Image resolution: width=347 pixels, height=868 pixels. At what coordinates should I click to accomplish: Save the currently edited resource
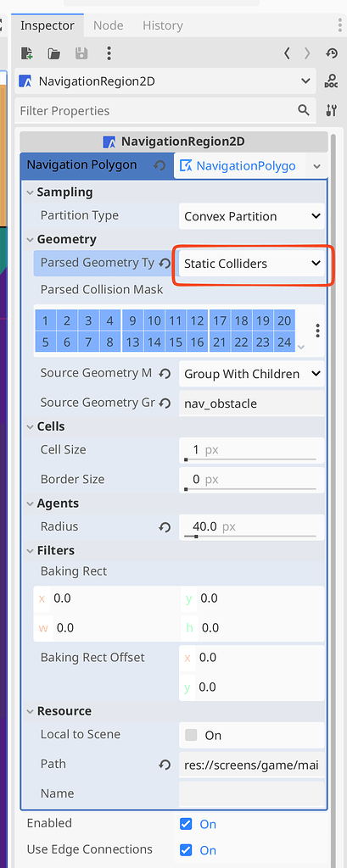click(x=81, y=53)
